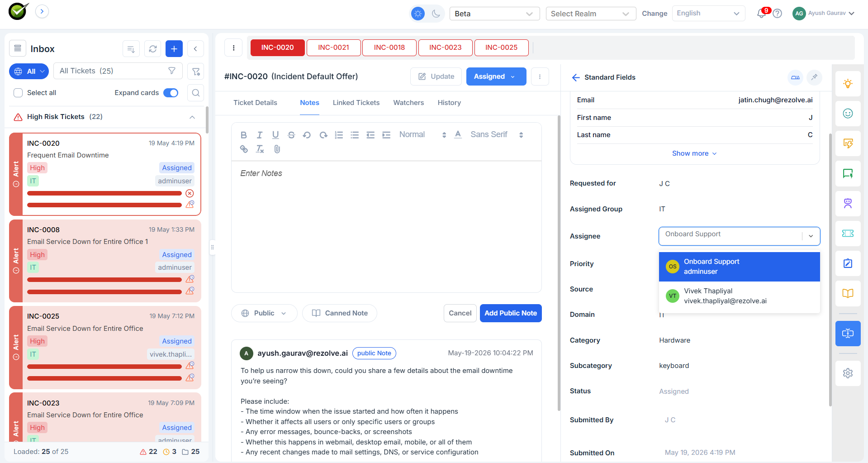The width and height of the screenshot is (868, 463).
Task: Open advanced filter settings icon
Action: (x=196, y=71)
